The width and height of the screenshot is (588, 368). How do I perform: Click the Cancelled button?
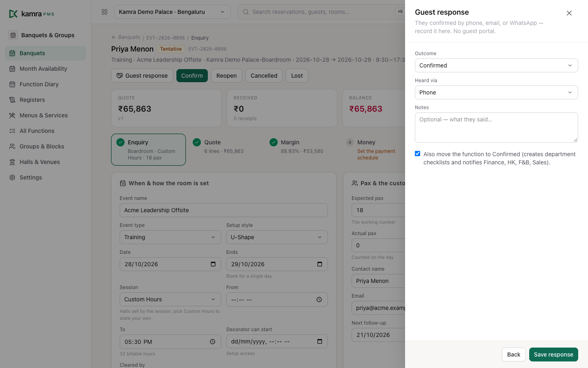pos(264,76)
